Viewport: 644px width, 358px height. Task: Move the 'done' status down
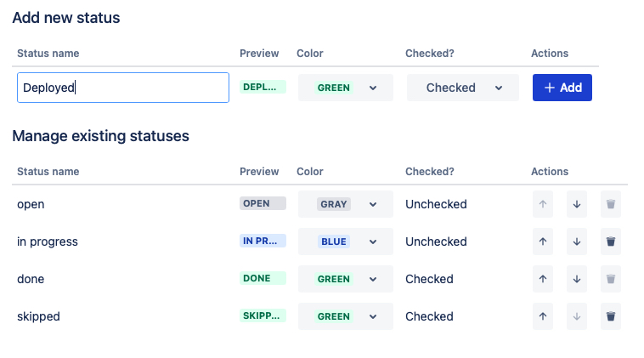coord(577,279)
